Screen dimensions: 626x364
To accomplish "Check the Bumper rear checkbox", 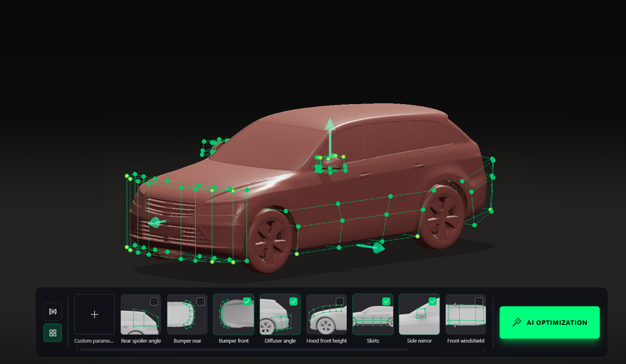I will (x=201, y=301).
